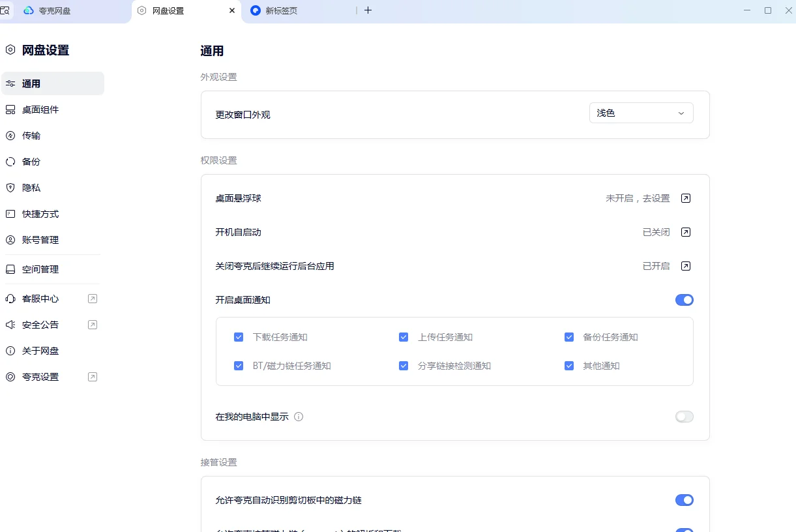Open the 安全公告 link
The width and height of the screenshot is (796, 532).
[52, 325]
